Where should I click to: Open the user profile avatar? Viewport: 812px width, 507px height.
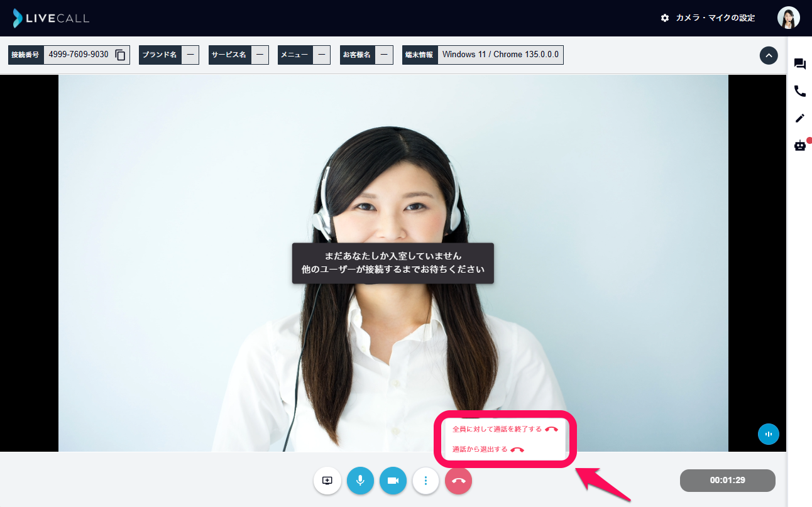point(788,18)
